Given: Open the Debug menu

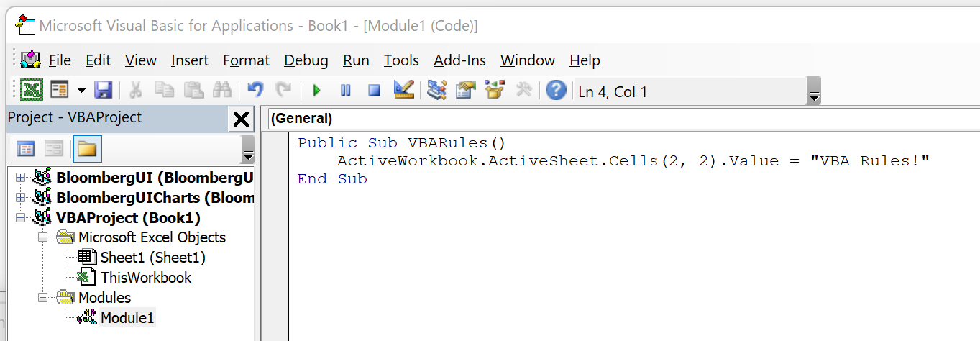Looking at the screenshot, I should [306, 60].
